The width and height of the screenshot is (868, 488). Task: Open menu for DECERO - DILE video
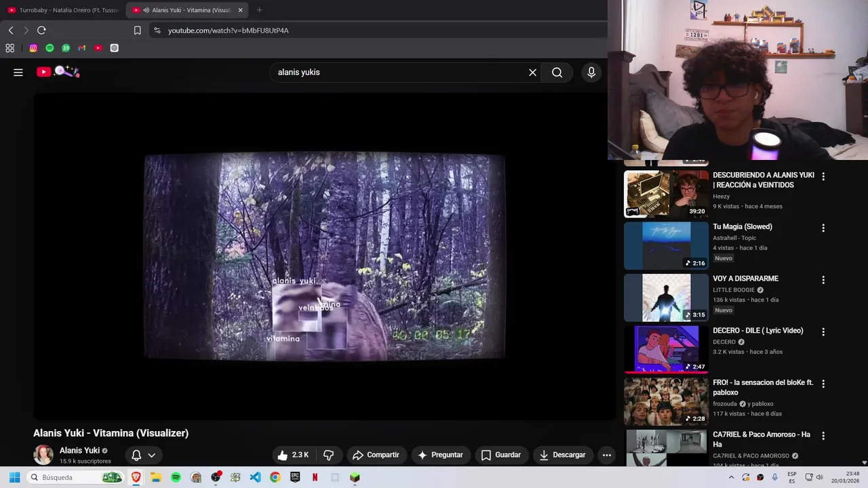tap(823, 332)
